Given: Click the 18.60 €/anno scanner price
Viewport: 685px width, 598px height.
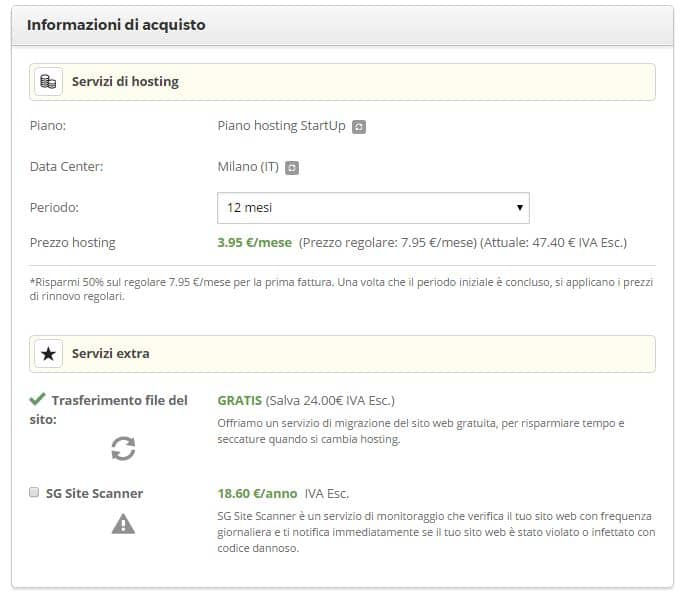Looking at the screenshot, I should [x=257, y=494].
